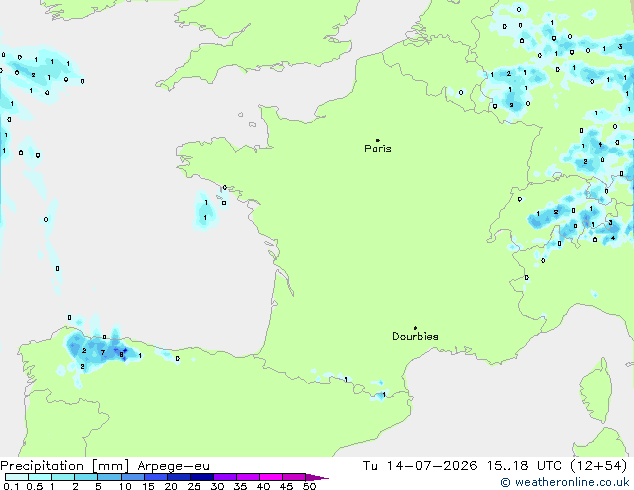Click the '(12+54)' forecast run text
The height and width of the screenshot is (490, 634).
[599, 465]
